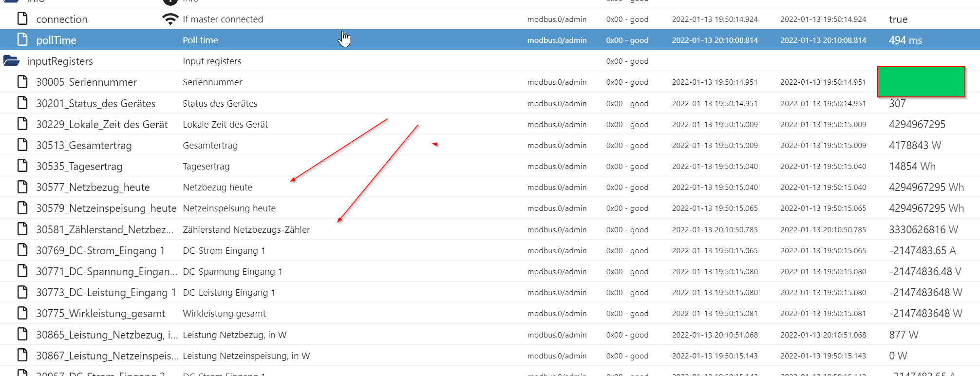Viewport: 980px width, 376px height.
Task: Click the green covered Seriennummer value
Action: click(x=921, y=82)
